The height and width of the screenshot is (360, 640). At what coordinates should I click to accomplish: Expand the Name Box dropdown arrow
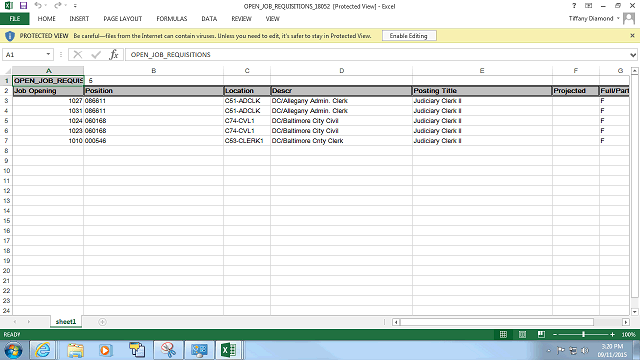pos(48,54)
